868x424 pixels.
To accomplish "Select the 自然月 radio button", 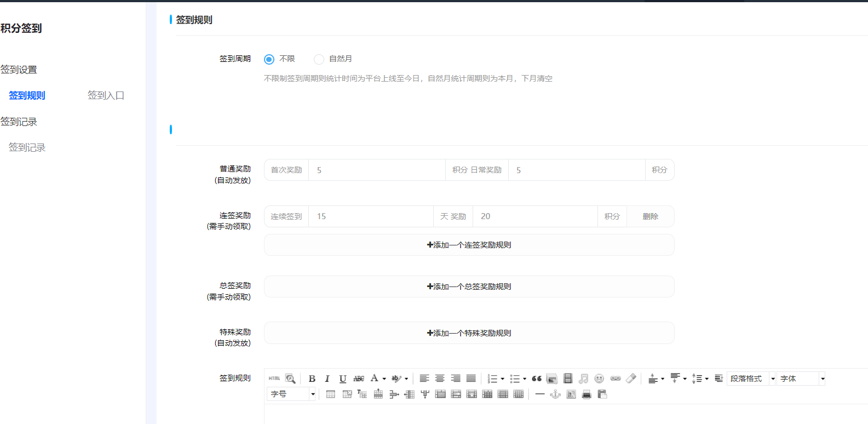I will click(319, 59).
